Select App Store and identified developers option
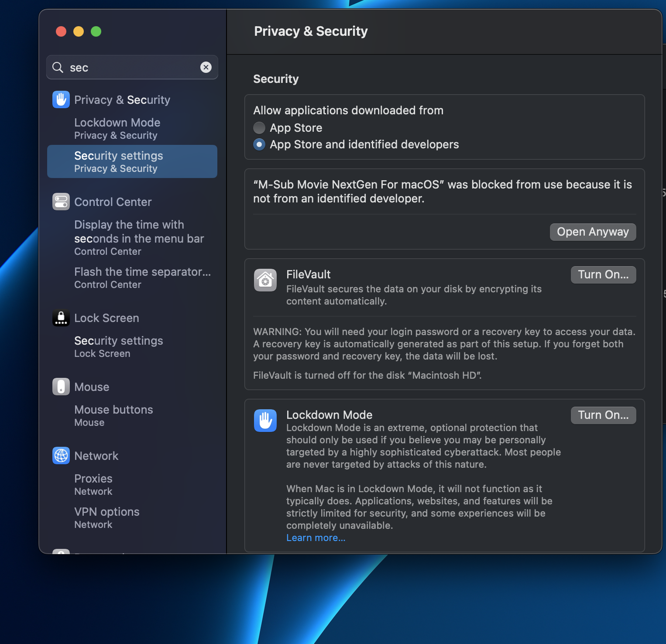Screen dimensions: 666x644 click(x=259, y=144)
